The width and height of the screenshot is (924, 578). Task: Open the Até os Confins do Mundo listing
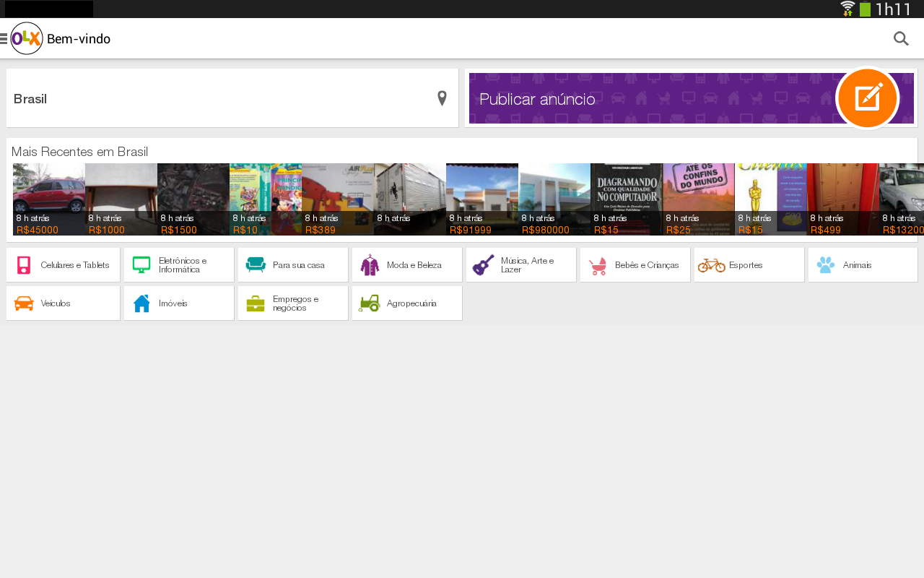(x=699, y=199)
